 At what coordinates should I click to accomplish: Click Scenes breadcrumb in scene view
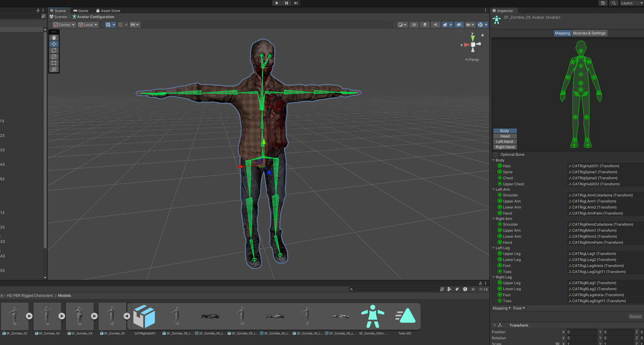(58, 17)
